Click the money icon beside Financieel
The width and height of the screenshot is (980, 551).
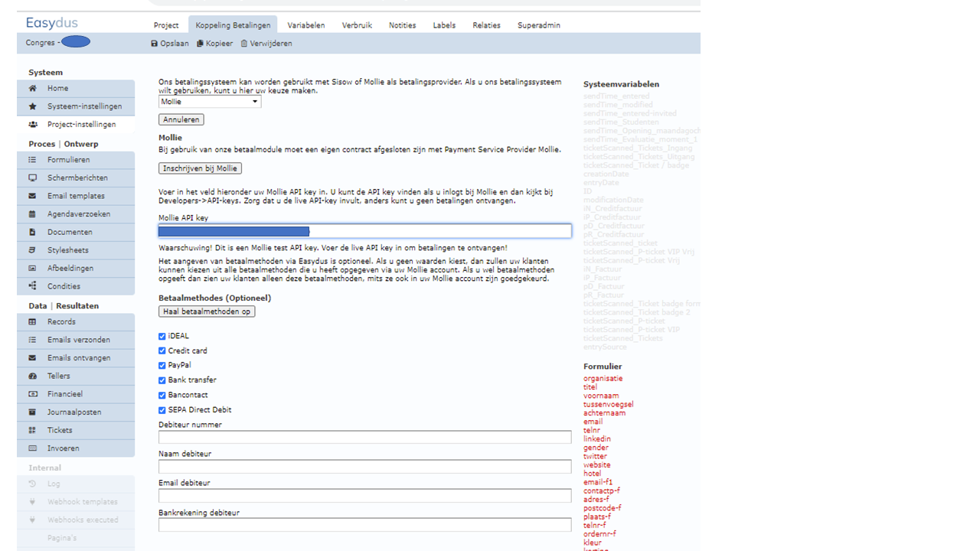point(32,394)
